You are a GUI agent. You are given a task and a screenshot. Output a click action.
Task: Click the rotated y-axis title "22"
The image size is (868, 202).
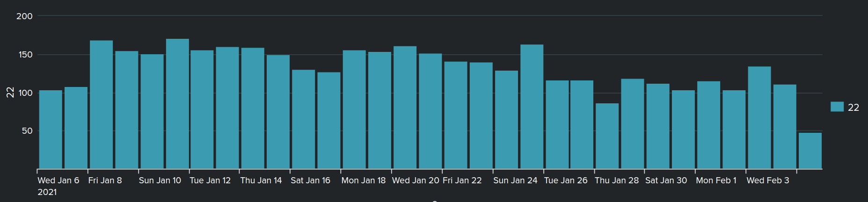point(10,93)
